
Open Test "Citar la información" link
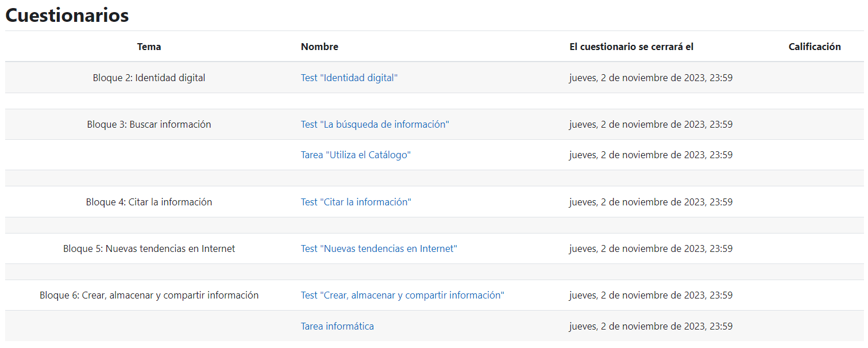[x=356, y=202]
